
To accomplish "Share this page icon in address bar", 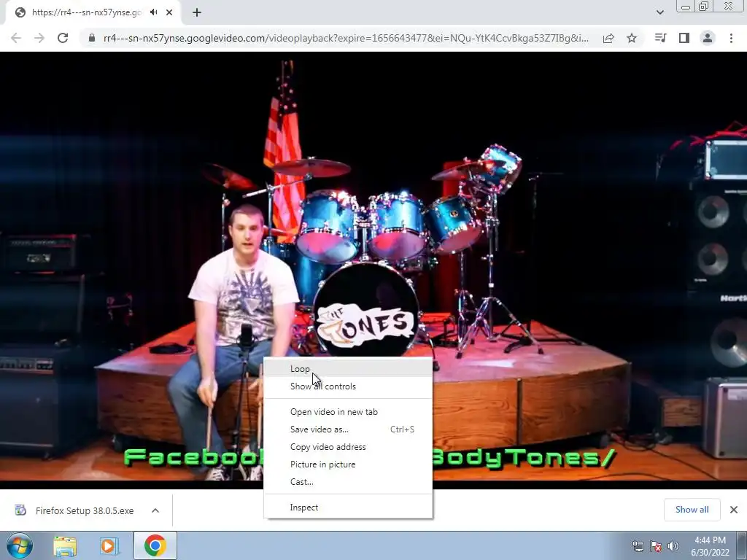I will (x=608, y=38).
